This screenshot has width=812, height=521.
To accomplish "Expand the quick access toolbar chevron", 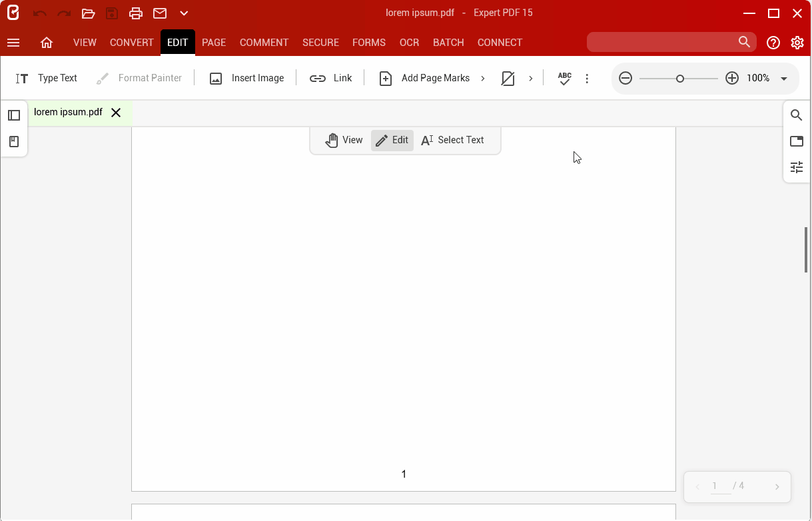I will point(185,13).
